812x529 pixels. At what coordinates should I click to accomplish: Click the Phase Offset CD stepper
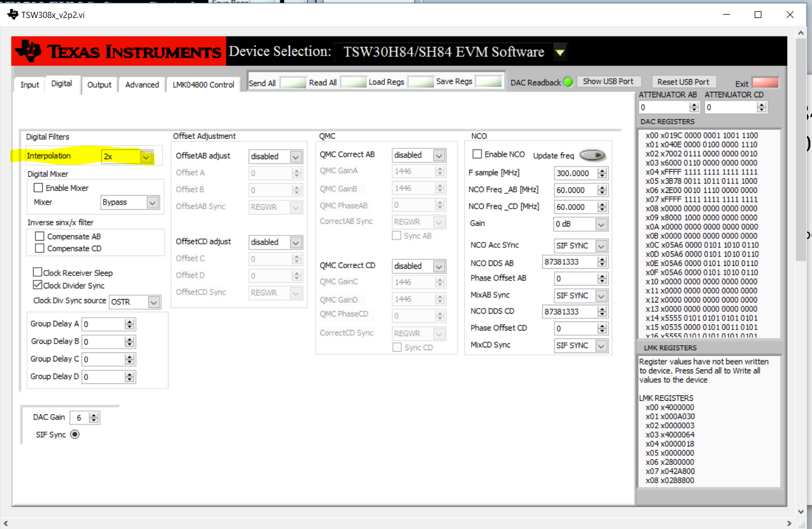[602, 328]
